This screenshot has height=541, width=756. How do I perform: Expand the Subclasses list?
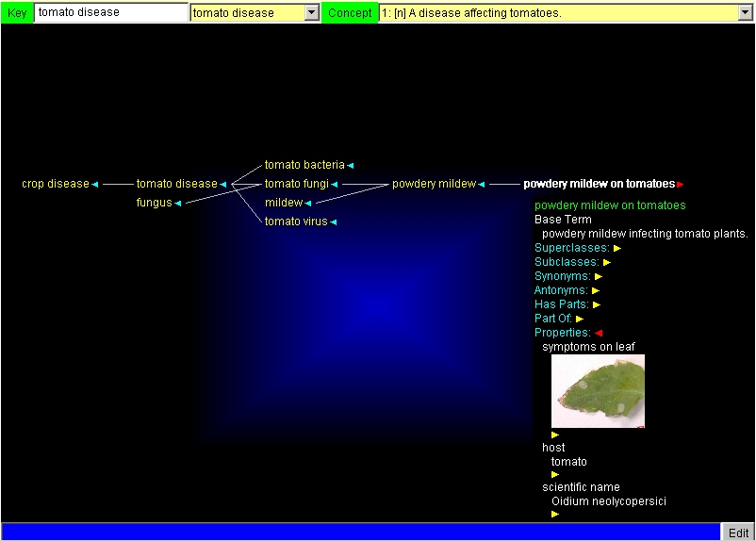pos(607,262)
